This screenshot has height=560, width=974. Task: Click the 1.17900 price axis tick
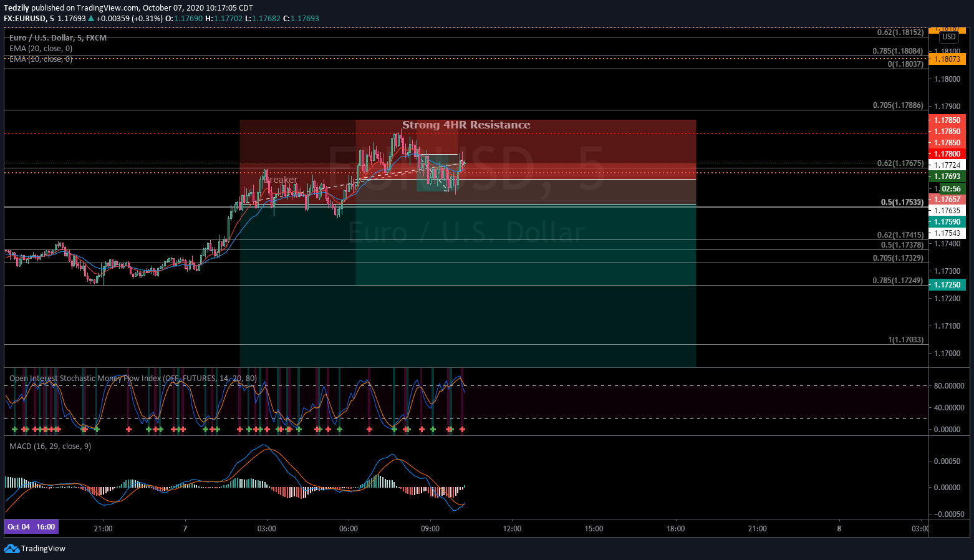(x=947, y=107)
